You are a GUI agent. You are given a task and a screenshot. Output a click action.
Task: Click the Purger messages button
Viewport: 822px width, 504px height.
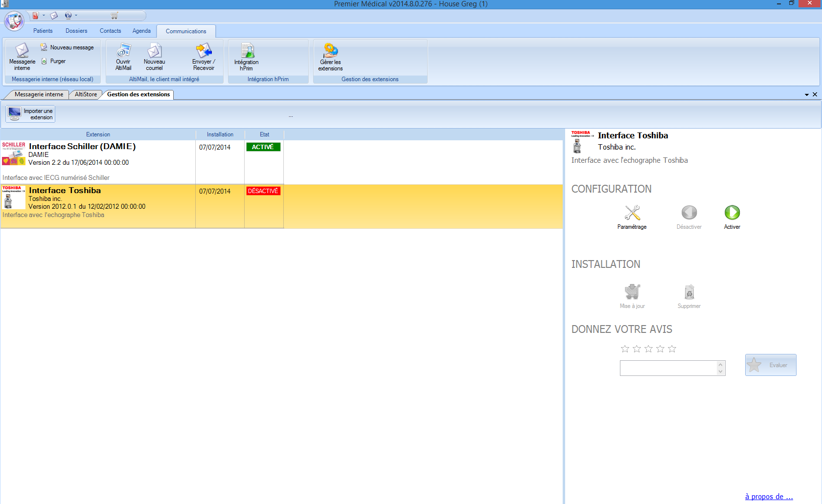point(53,61)
